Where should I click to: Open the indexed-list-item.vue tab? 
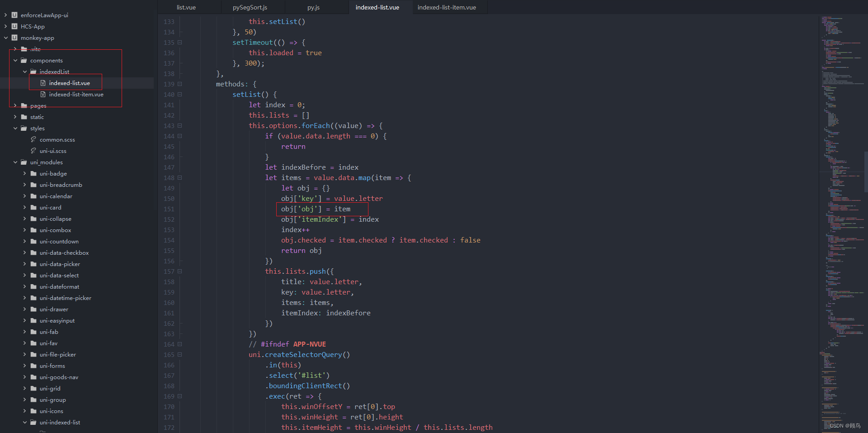coord(447,7)
